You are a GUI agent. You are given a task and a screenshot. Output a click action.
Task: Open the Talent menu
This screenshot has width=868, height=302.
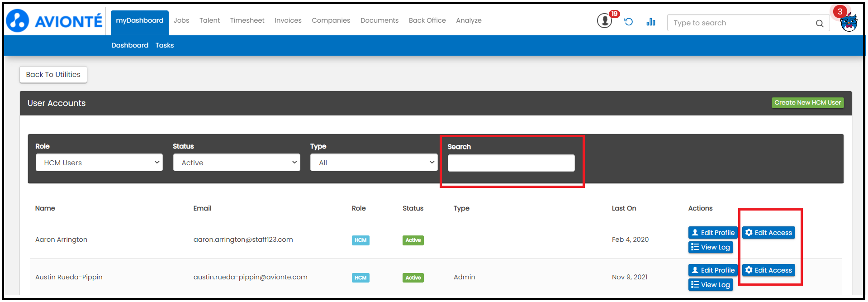[x=209, y=20]
